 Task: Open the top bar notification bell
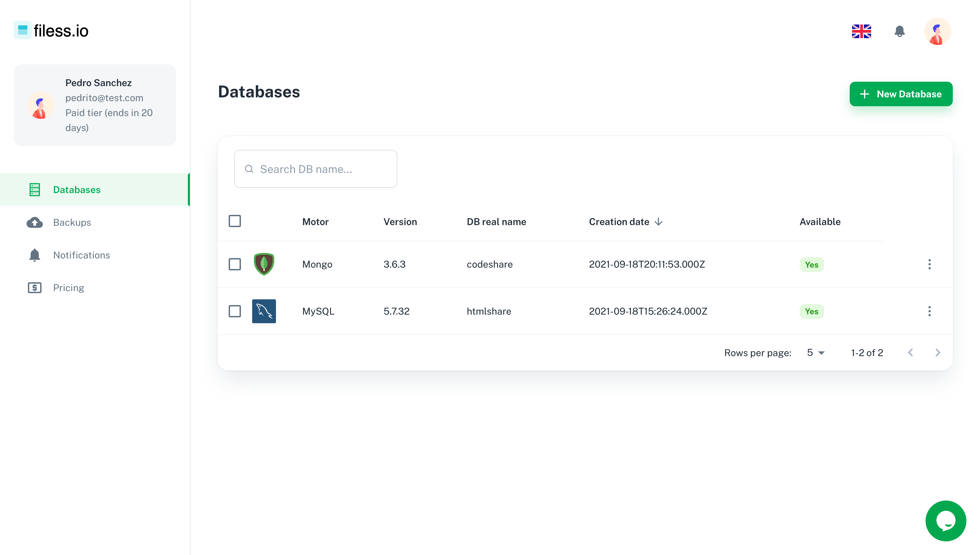899,31
